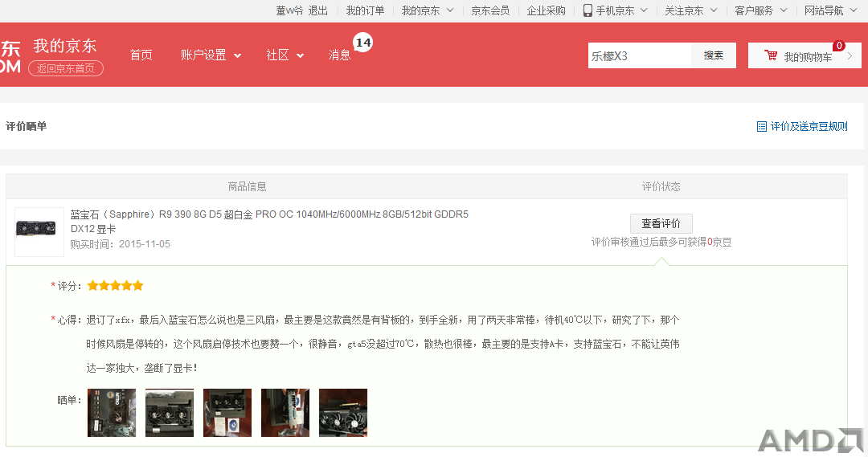The width and height of the screenshot is (868, 457).
Task: Open 评价及送京豆规则 link
Action: (x=809, y=127)
